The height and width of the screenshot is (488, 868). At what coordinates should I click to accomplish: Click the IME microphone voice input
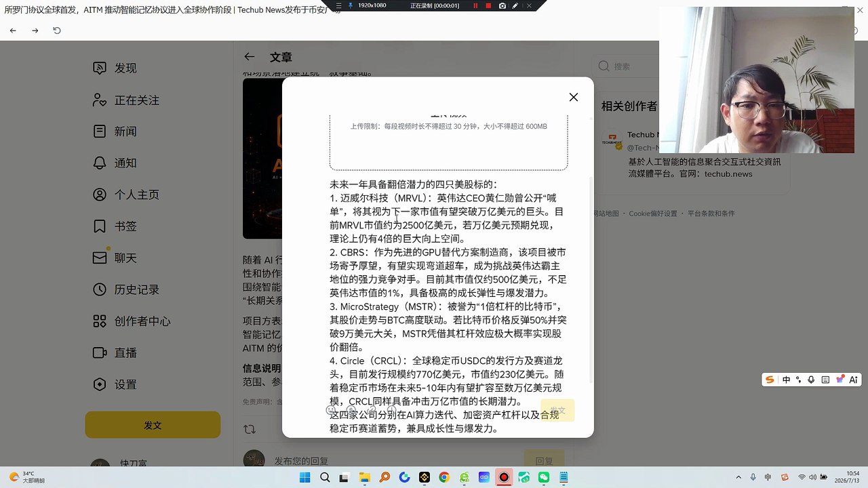pos(811,380)
